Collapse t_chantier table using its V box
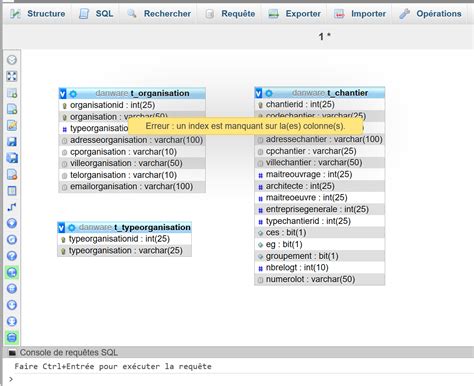The image size is (474, 386). pos(258,93)
